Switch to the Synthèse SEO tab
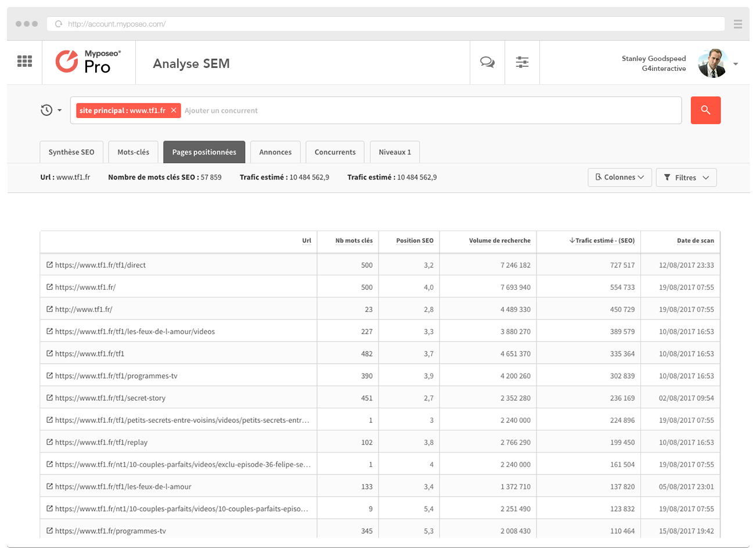This screenshot has width=756, height=553. [71, 152]
